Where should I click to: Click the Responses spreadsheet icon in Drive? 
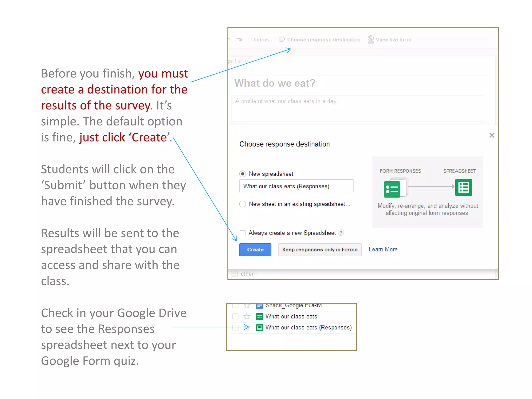click(260, 328)
